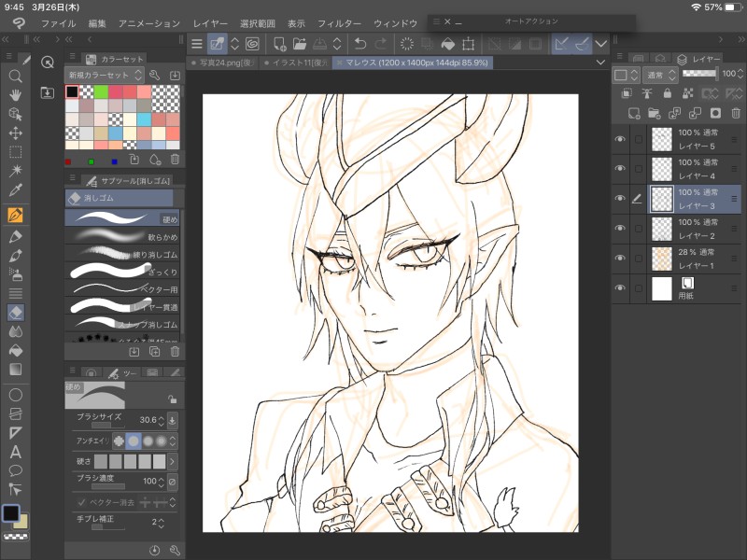747x560 pixels.
Task: Click the Clear canvas dotted circle icon
Action: tap(407, 44)
